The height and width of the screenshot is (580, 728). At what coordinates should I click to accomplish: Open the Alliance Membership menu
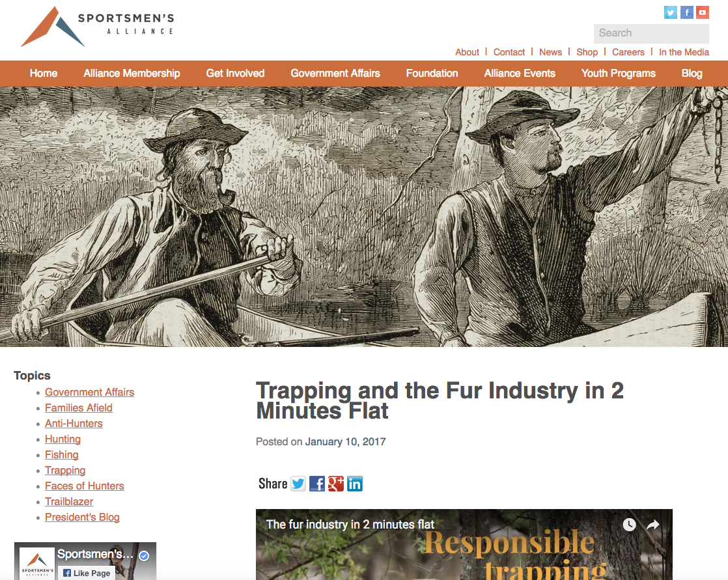pyautogui.click(x=132, y=74)
